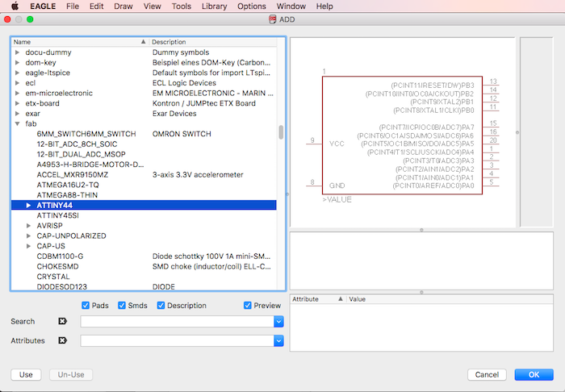Click the EAGLE icon in the ADD title bar
Image resolution: width=565 pixels, height=392 pixels.
(x=273, y=19)
